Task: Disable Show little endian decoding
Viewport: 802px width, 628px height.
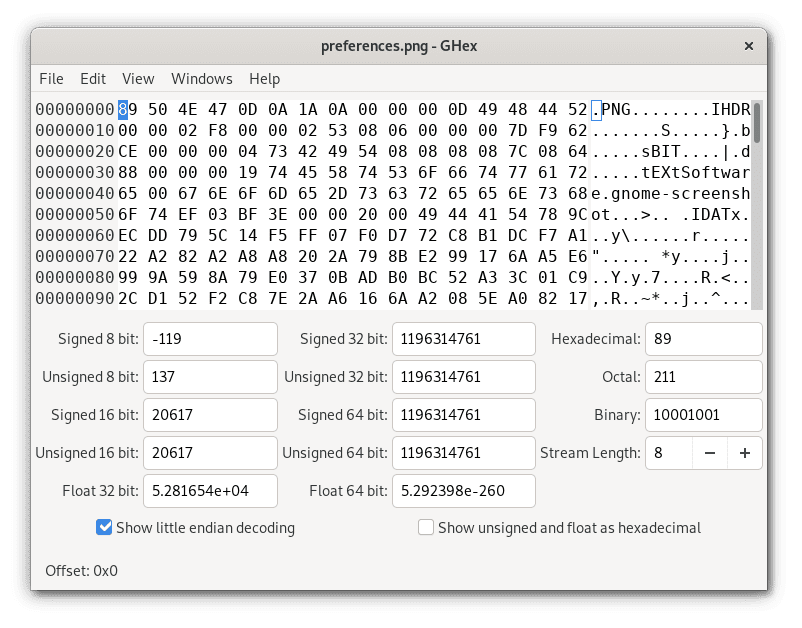Action: [x=104, y=527]
